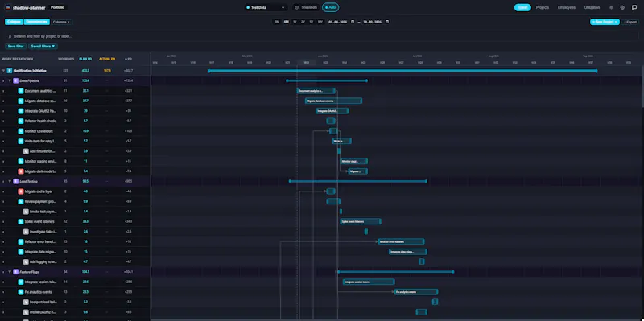Sort by the ACTUAL PD column header
Viewport: 644px width, 321px height.
click(107, 59)
